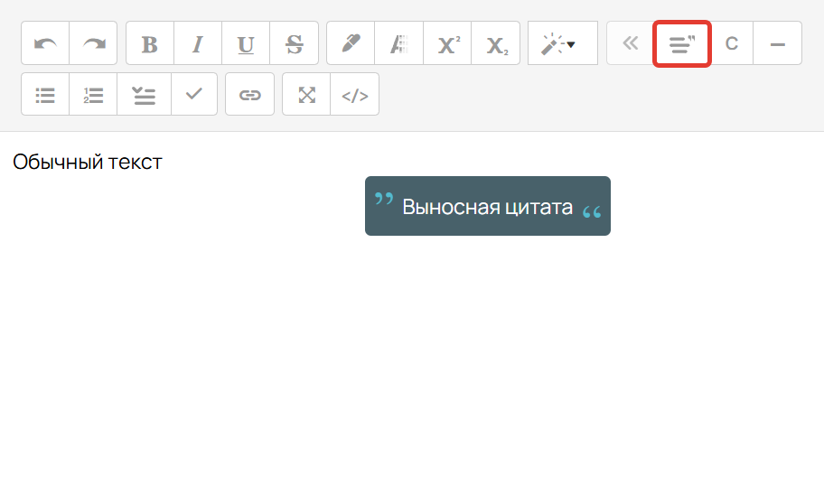This screenshot has height=504, width=824.
Task: Click the single checkmark button
Action: coord(194,94)
